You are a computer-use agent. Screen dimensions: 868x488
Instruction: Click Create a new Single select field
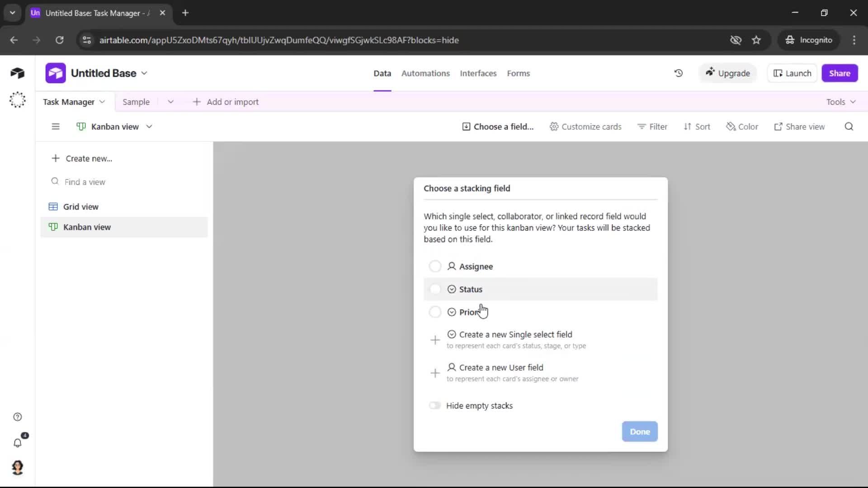coord(540,339)
